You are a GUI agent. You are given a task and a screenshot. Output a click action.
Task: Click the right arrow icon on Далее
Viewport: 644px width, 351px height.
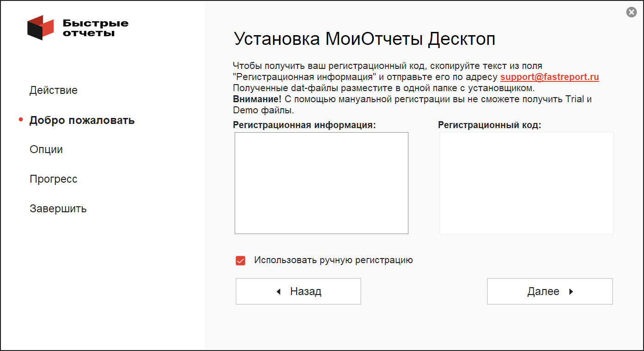pos(571,292)
